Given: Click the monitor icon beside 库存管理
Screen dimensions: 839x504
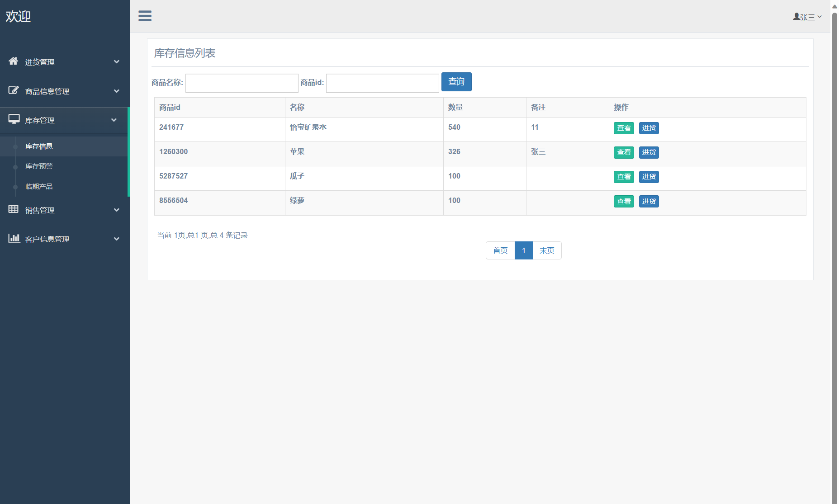Looking at the screenshot, I should click(14, 119).
